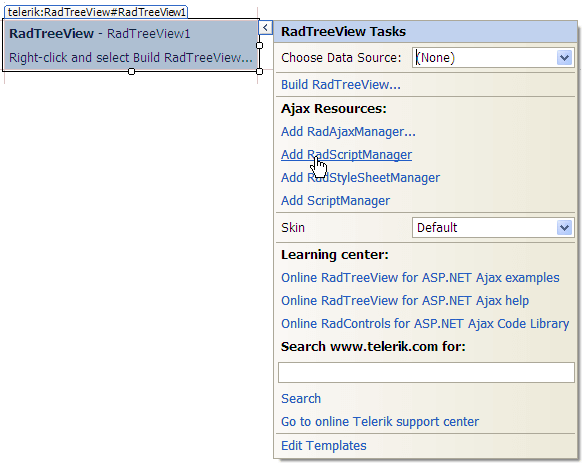Click the Search www.telerik.com for: label
Screen dimensions: 582x463
[x=373, y=347]
